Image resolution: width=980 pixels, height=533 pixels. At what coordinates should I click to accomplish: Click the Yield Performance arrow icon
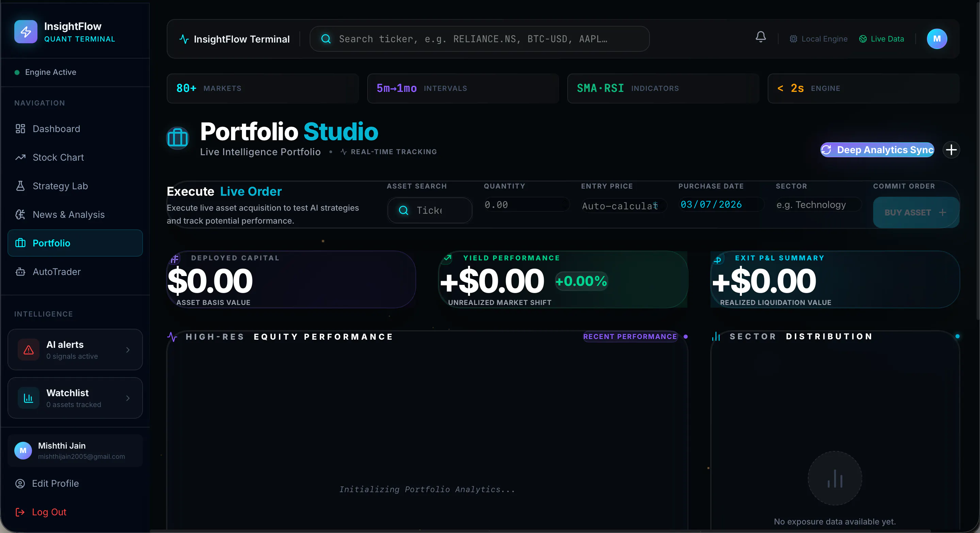[x=448, y=258]
